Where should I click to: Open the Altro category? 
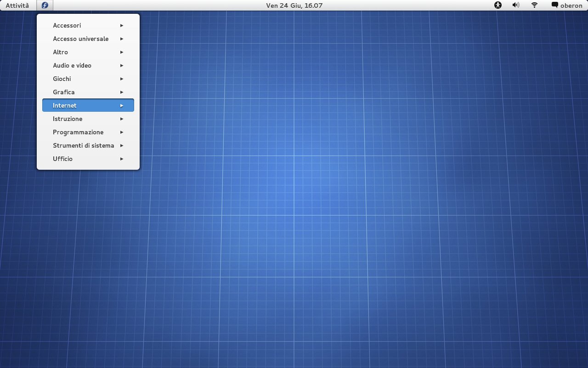point(88,52)
